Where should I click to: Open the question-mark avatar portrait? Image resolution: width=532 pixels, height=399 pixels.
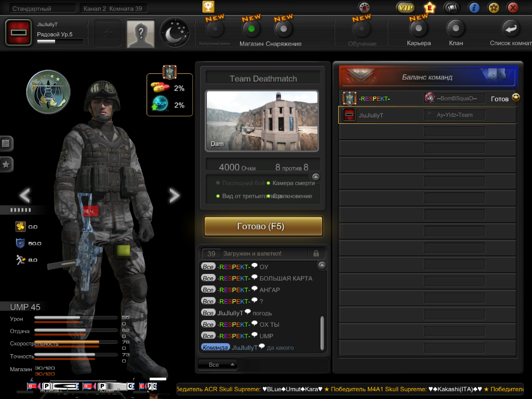(140, 33)
